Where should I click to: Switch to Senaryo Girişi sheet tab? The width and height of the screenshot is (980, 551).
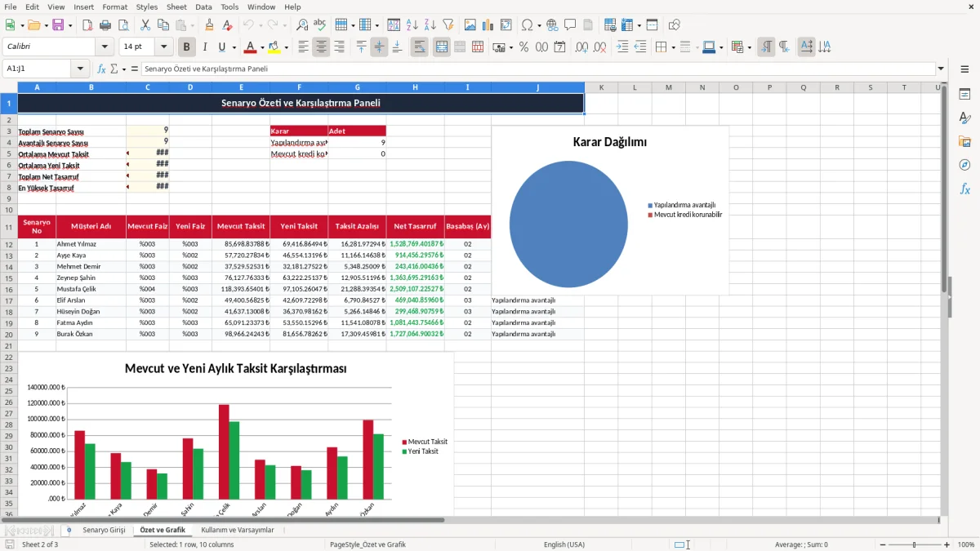coord(104,530)
